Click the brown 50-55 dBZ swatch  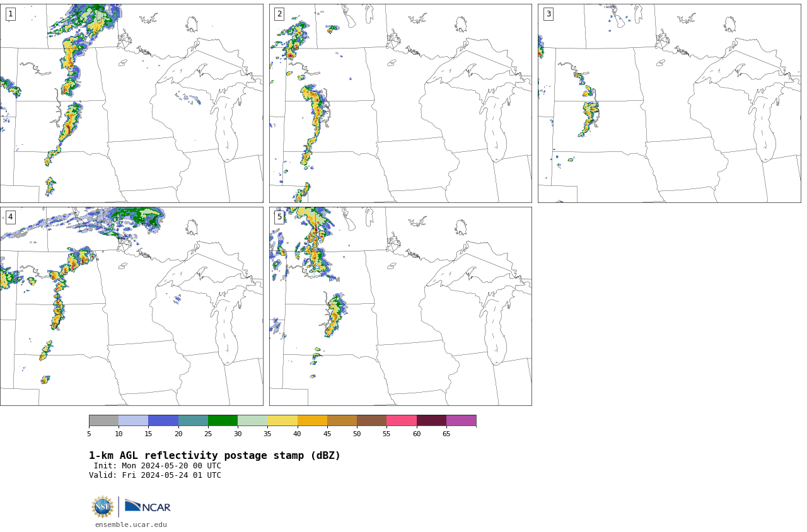click(x=371, y=420)
